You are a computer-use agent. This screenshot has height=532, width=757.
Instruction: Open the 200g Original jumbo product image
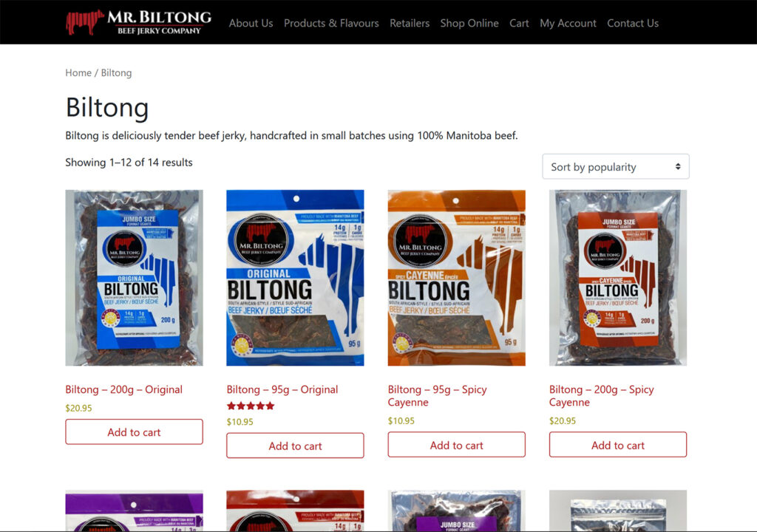click(135, 278)
